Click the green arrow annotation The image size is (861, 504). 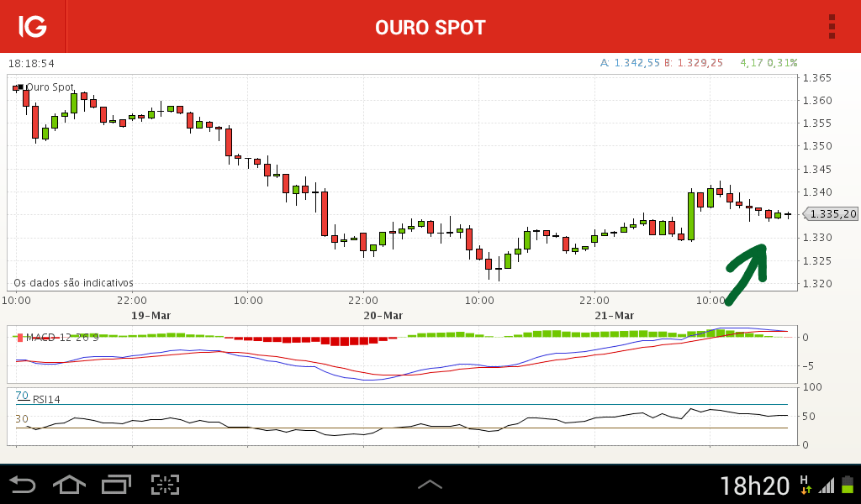coord(747,274)
